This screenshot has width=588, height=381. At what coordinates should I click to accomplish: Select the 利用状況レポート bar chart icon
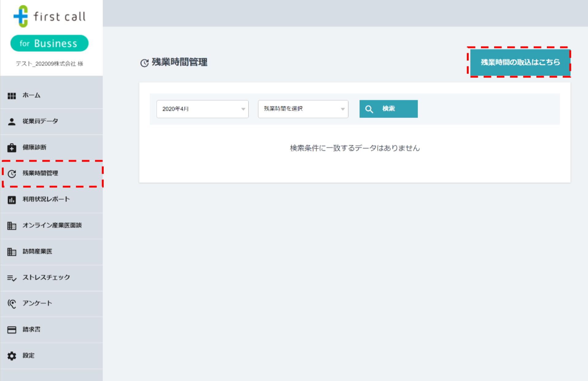(x=12, y=200)
